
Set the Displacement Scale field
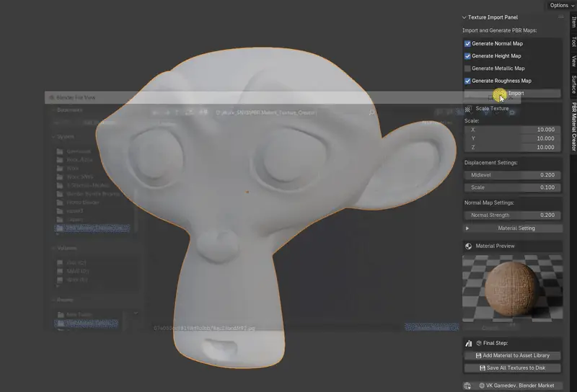512,187
